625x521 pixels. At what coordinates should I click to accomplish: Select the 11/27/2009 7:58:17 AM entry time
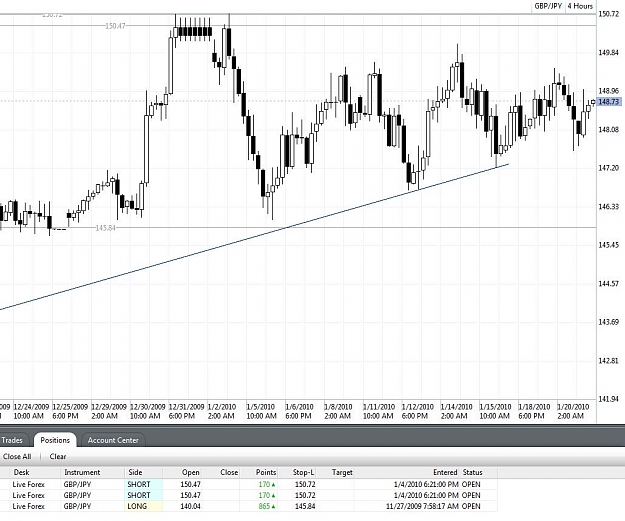pyautogui.click(x=422, y=506)
